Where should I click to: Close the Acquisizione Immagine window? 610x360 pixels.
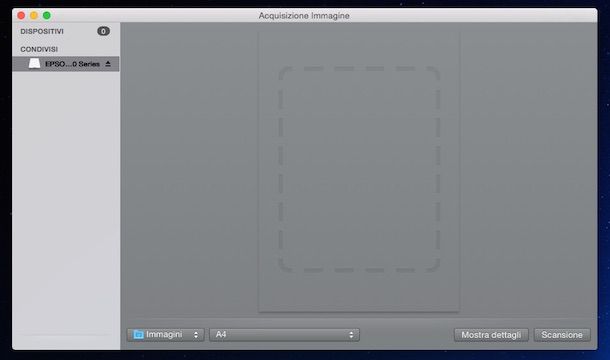[21, 16]
